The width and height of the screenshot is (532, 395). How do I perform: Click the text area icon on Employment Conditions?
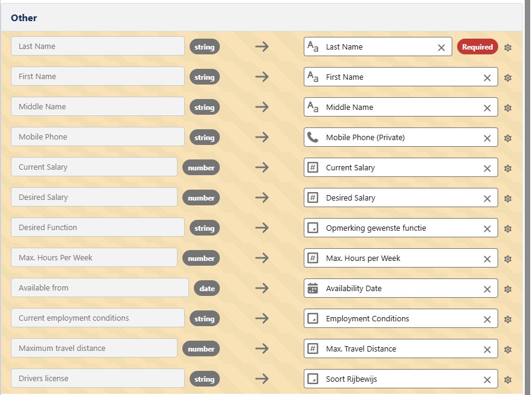pyautogui.click(x=314, y=318)
